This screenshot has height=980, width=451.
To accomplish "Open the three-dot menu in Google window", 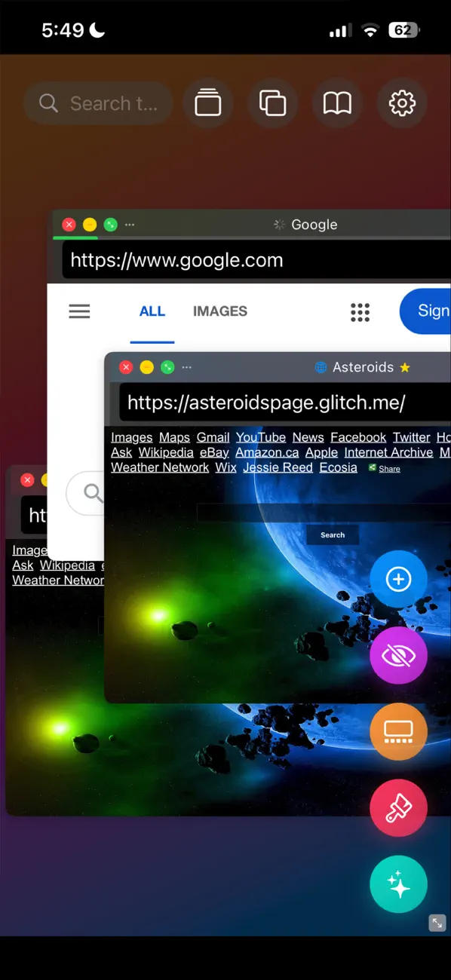I will (x=130, y=225).
